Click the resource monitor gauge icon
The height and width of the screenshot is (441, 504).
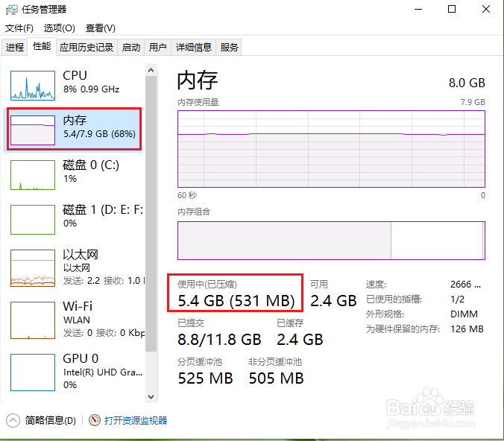(x=95, y=420)
